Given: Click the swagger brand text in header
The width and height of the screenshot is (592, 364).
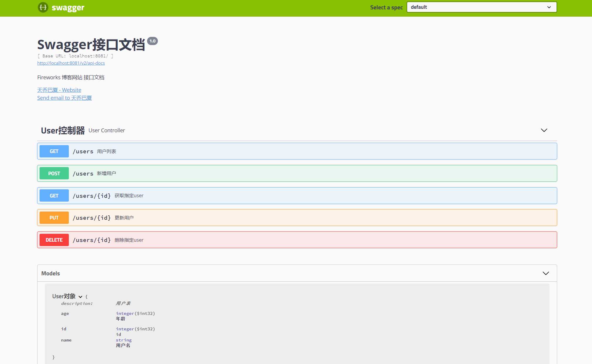Looking at the screenshot, I should pos(68,8).
